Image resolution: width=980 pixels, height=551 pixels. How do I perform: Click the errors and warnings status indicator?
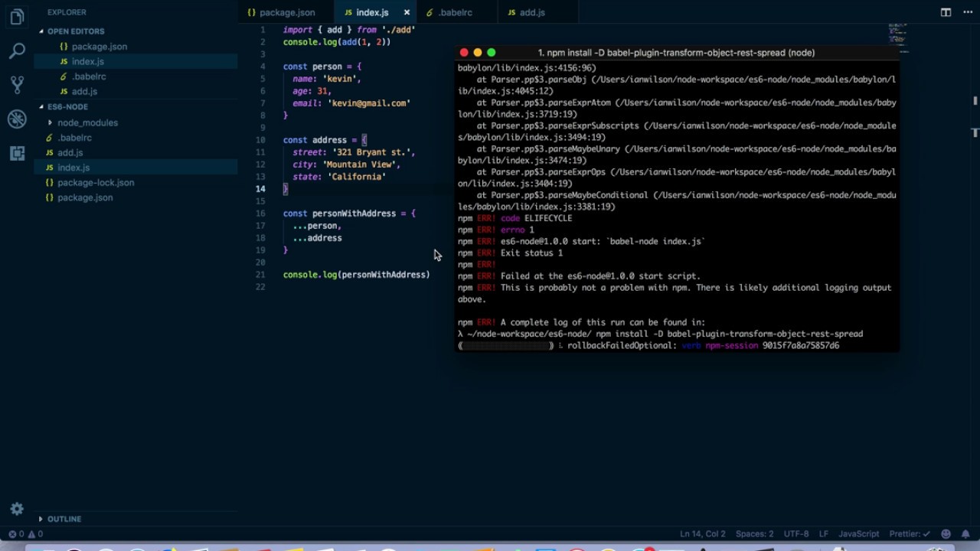[x=25, y=534]
